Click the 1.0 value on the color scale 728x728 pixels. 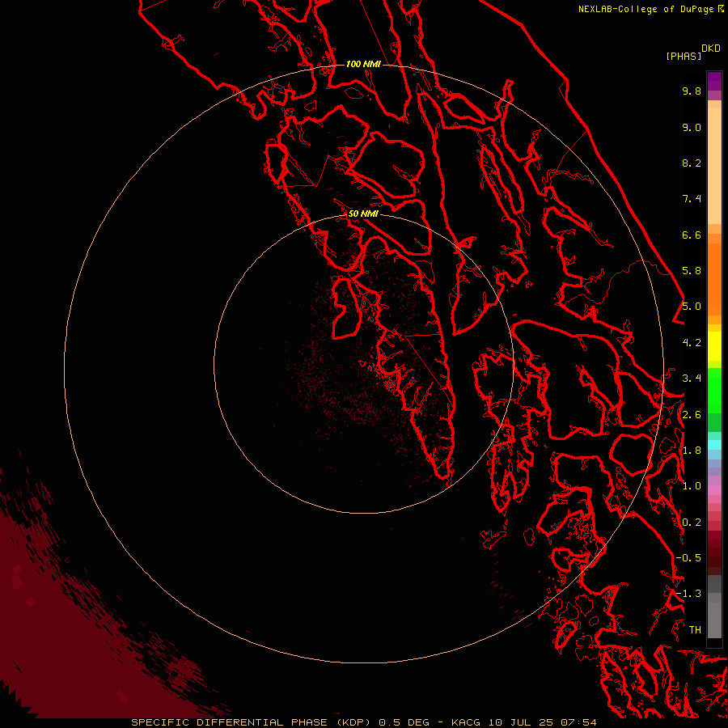click(x=692, y=486)
